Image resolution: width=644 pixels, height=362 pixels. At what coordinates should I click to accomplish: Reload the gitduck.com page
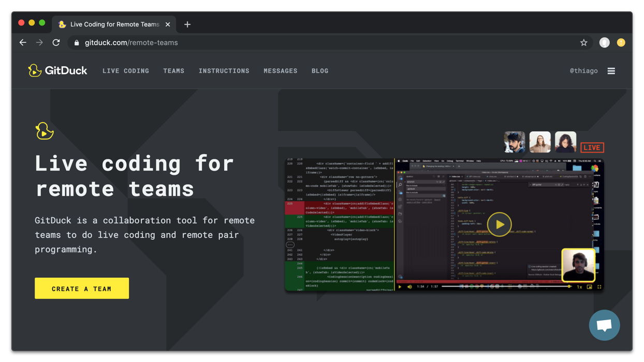[56, 42]
